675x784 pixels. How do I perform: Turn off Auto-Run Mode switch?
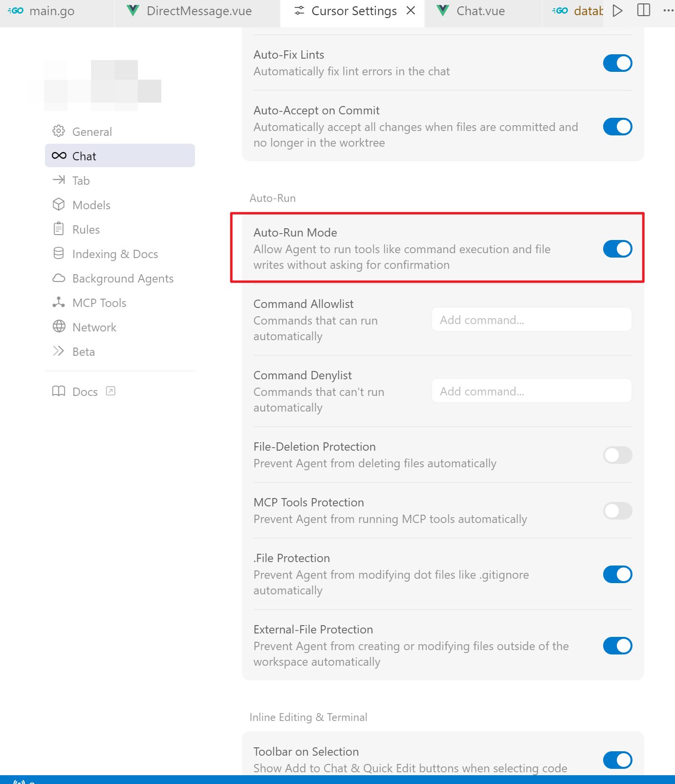[x=618, y=249]
